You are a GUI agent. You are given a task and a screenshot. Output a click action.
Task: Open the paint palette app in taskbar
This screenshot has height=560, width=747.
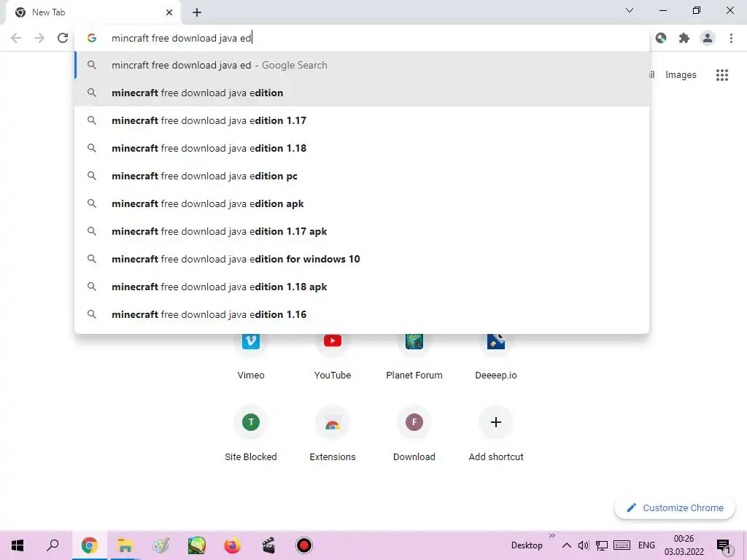(160, 545)
